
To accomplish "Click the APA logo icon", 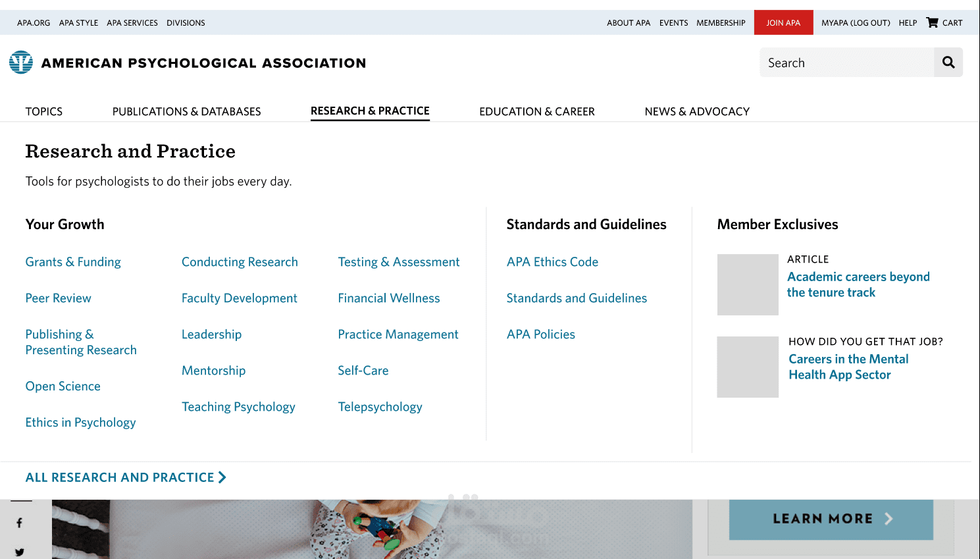I will click(x=21, y=63).
